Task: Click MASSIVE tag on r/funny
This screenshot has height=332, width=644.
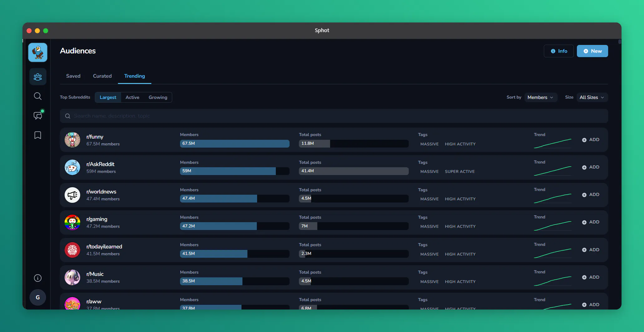Action: point(429,144)
